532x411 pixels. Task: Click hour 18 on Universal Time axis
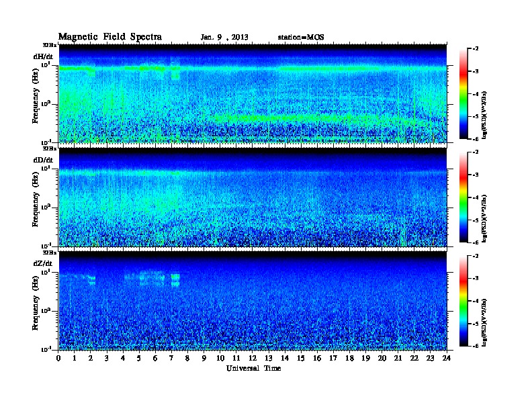(x=349, y=359)
